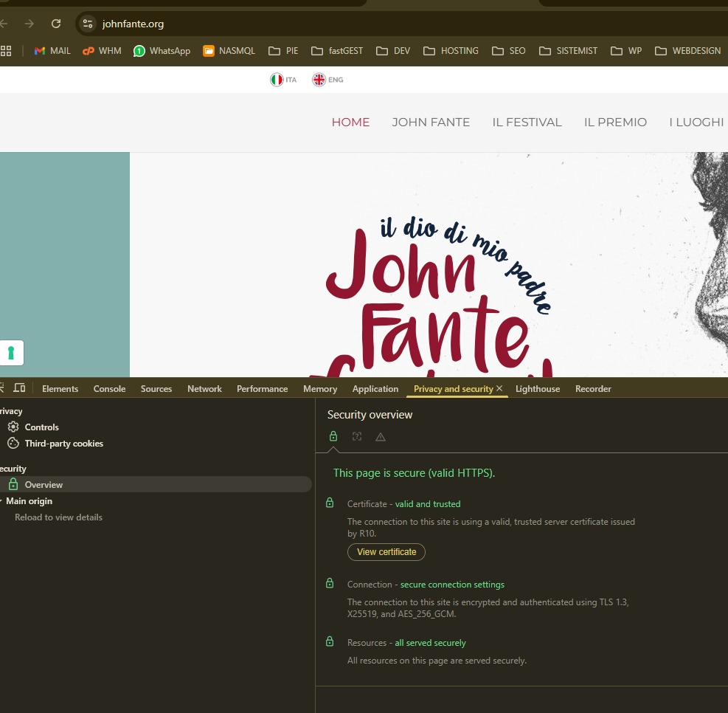728x713 pixels.
Task: Click the green lock icon under Security overview
Action: tap(333, 436)
